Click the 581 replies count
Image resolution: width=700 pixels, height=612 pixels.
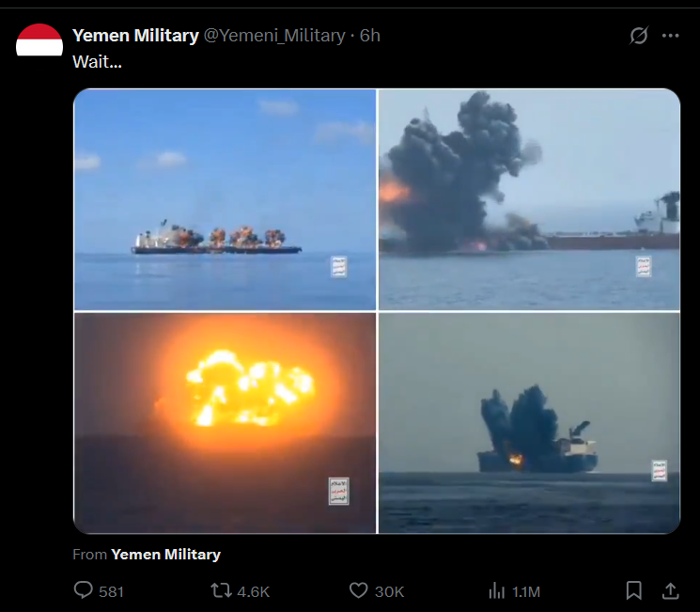coord(111,592)
